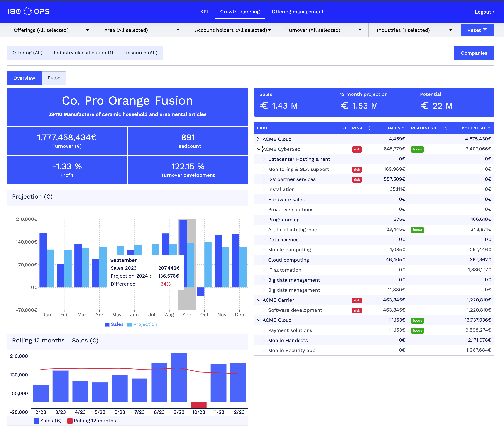The image size is (504, 436).
Task: Switch to the Pulse tab
Action: click(54, 78)
